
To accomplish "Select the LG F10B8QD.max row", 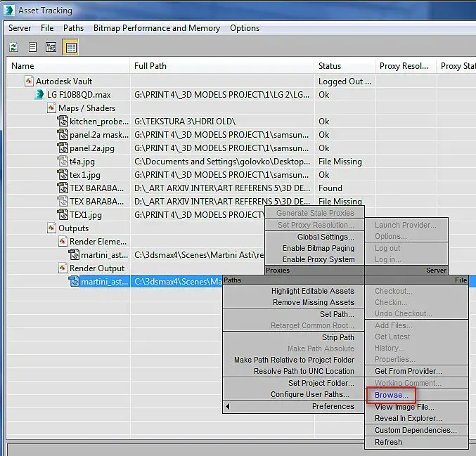I will [79, 95].
